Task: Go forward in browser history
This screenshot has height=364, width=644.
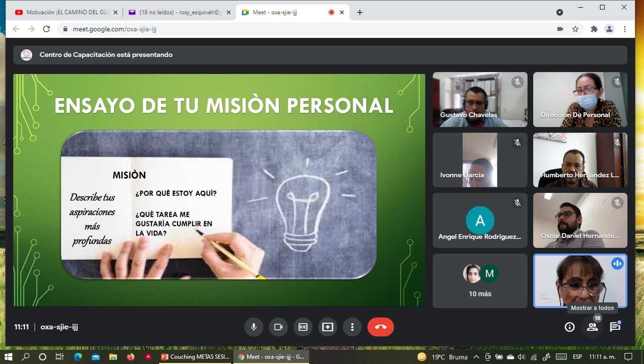Action: (31, 29)
